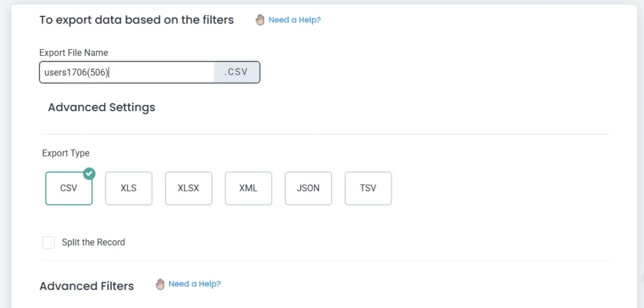Choose XLS as the export type
The image size is (644, 308).
tap(129, 188)
